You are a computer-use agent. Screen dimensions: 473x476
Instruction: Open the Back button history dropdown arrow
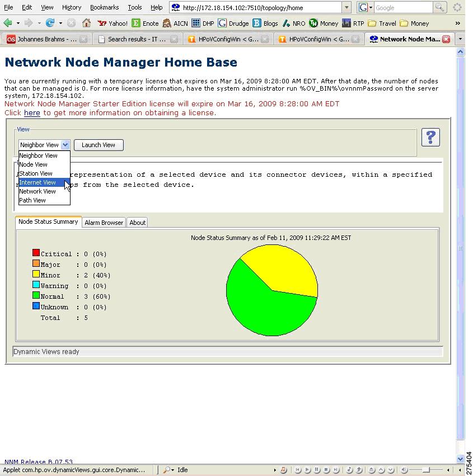click(18, 23)
